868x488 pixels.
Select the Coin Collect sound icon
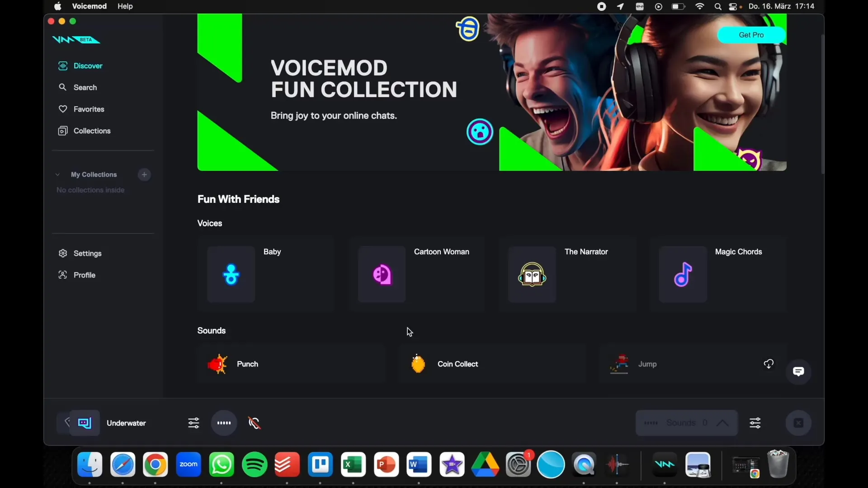tap(417, 363)
